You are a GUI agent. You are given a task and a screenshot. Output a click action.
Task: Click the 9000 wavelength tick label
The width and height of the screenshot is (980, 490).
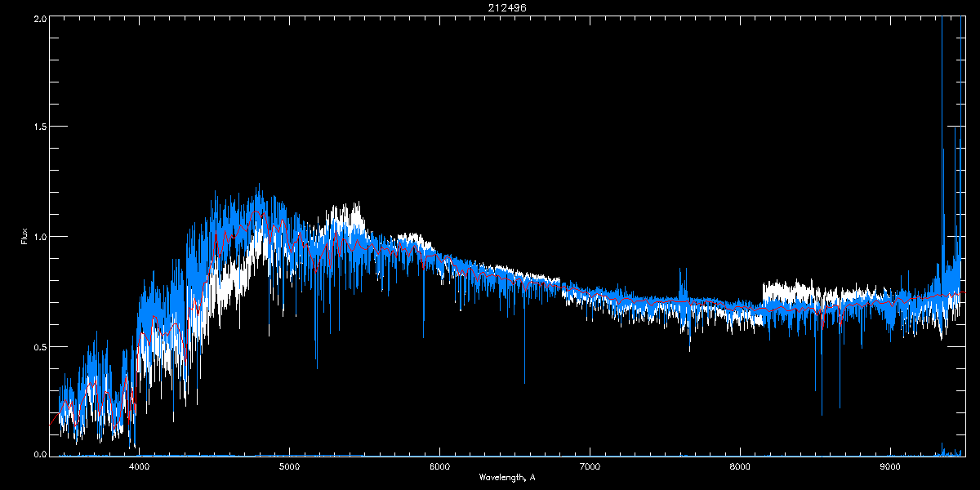[x=890, y=466]
